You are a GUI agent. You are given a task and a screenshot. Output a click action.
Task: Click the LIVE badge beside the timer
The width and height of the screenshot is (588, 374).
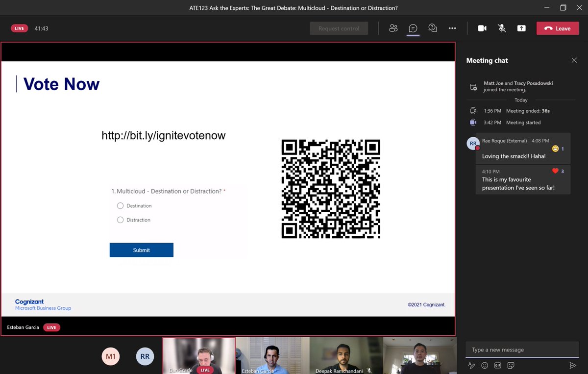[x=20, y=28]
